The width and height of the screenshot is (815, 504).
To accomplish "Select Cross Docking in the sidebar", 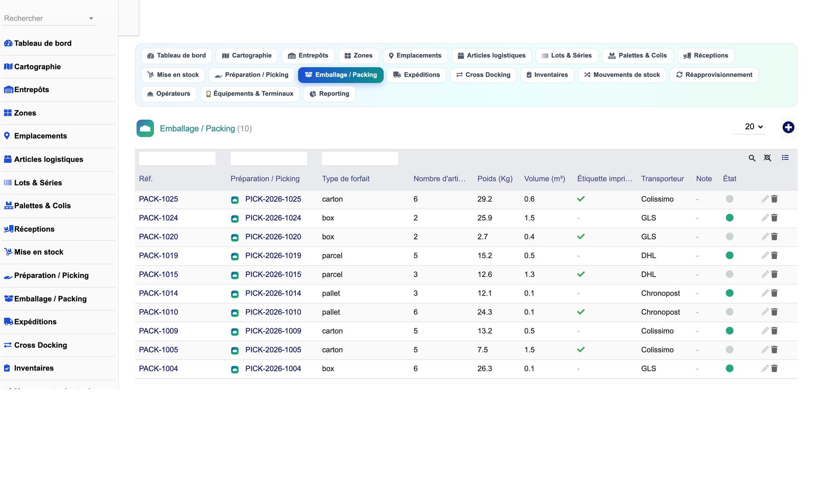I will coord(40,345).
